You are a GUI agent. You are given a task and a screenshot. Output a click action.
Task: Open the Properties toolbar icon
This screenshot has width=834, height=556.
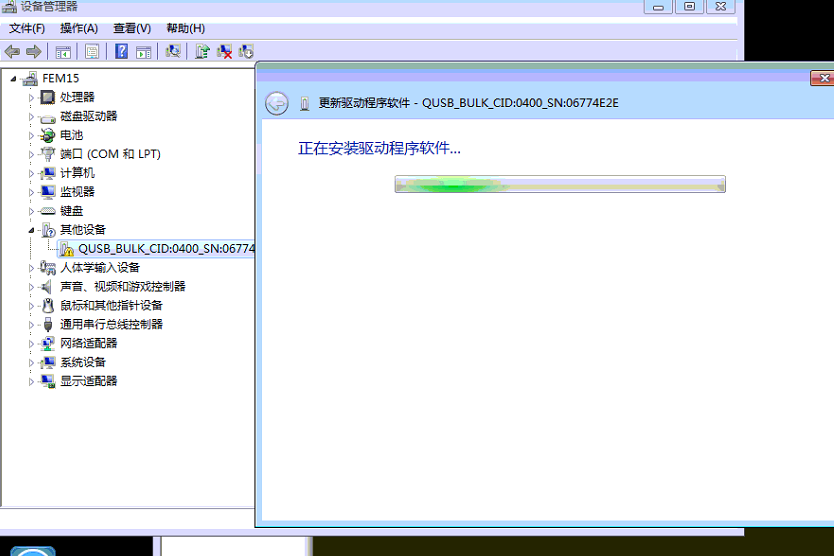(x=92, y=52)
